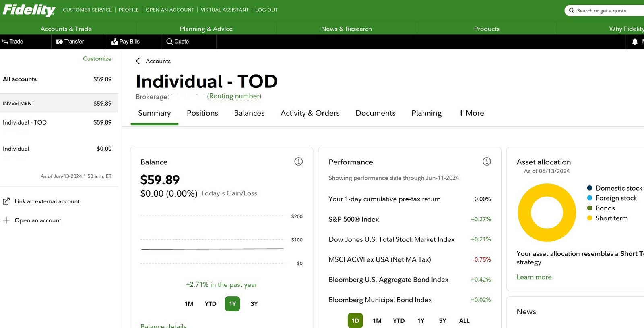
Task: Select the 1M balance chart range
Action: (189, 304)
